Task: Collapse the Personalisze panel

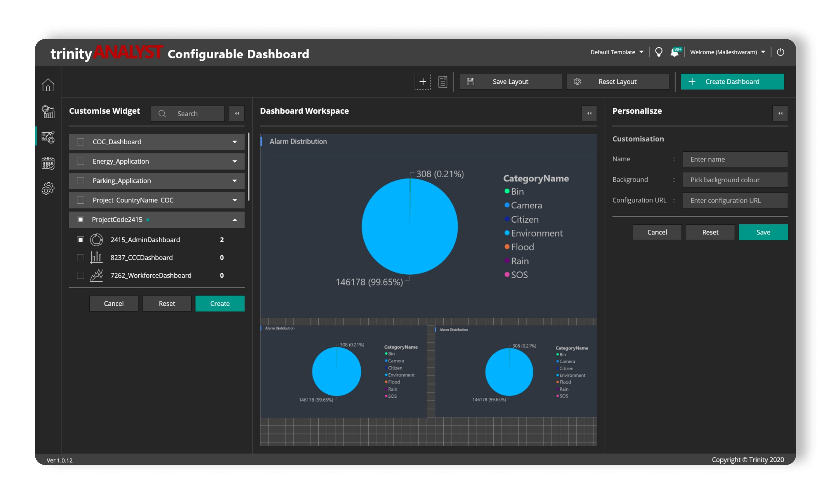Action: (780, 113)
